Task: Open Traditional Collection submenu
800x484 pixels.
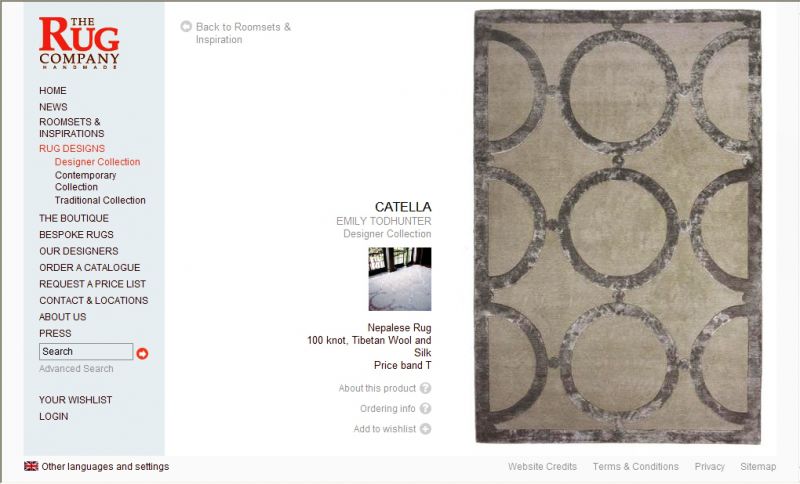Action: pyautogui.click(x=100, y=200)
